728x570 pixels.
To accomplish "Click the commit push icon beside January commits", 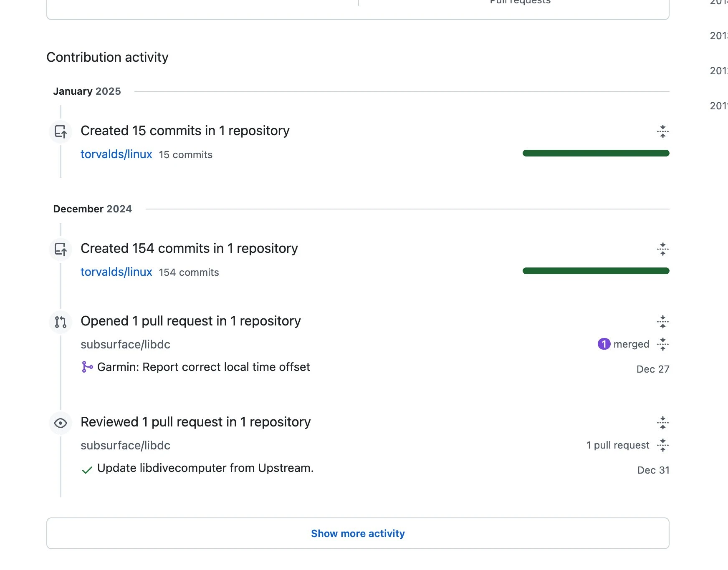I will [x=61, y=132].
